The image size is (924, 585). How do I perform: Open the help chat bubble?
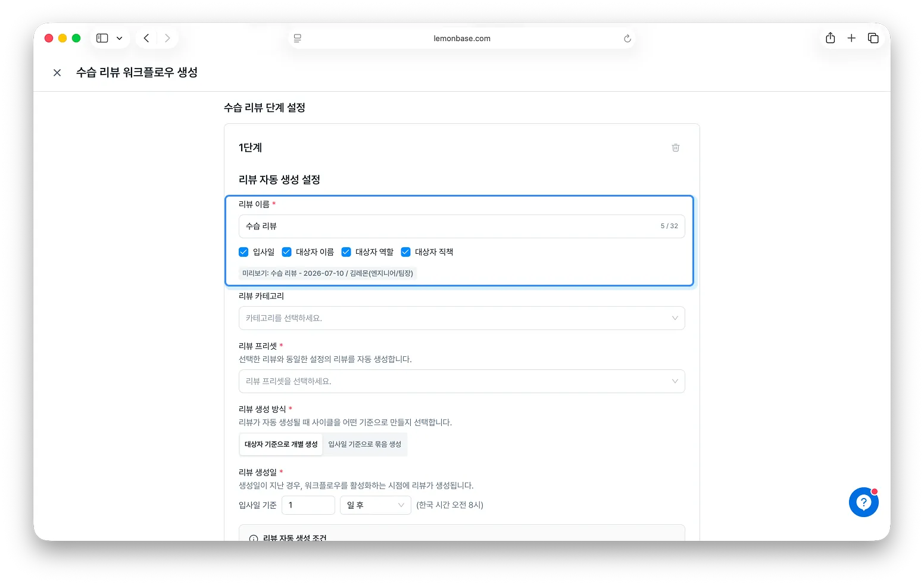864,502
